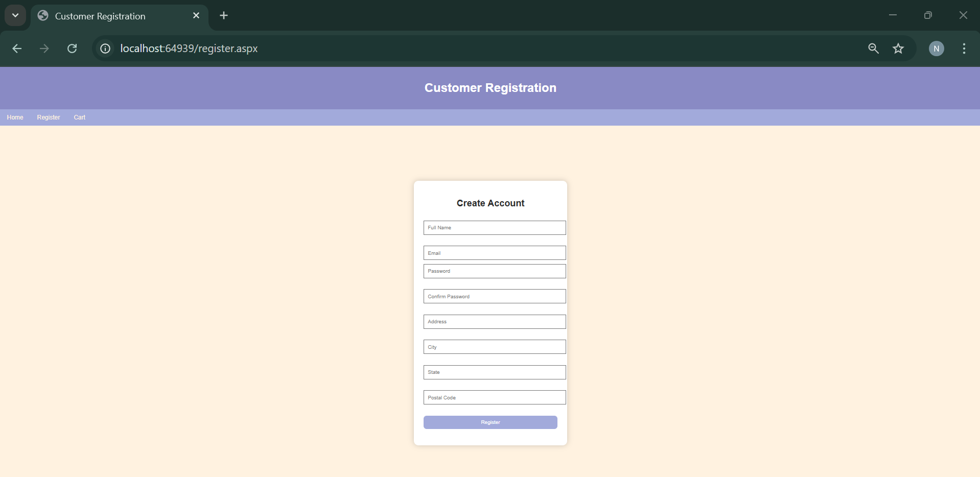980x477 pixels.
Task: Go to Home in navigation bar
Action: pyautogui.click(x=15, y=117)
